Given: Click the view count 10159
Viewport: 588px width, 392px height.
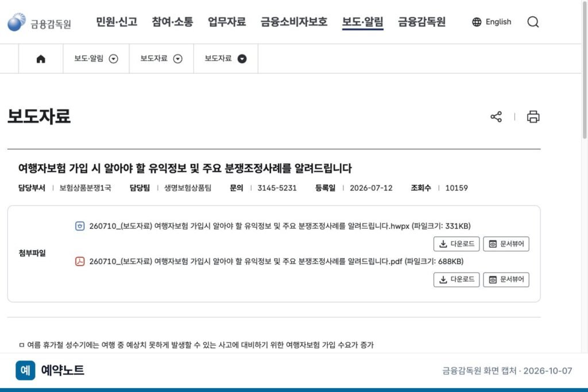Looking at the screenshot, I should click(x=457, y=188).
